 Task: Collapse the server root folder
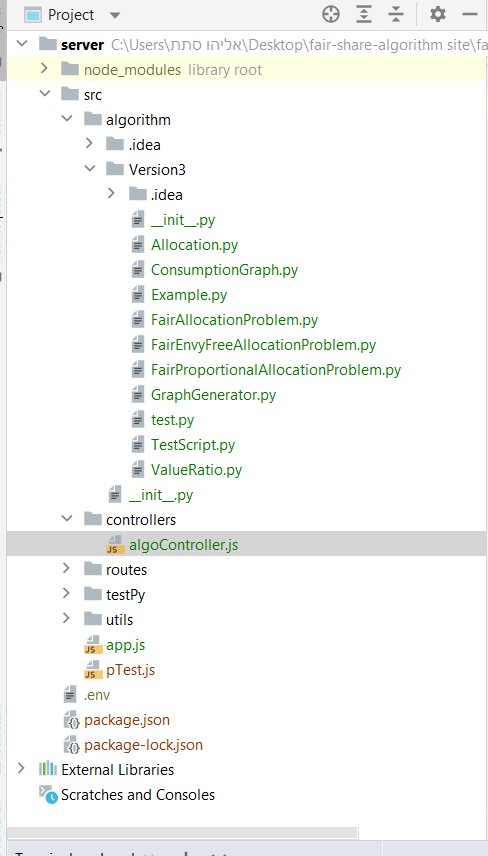[x=22, y=44]
